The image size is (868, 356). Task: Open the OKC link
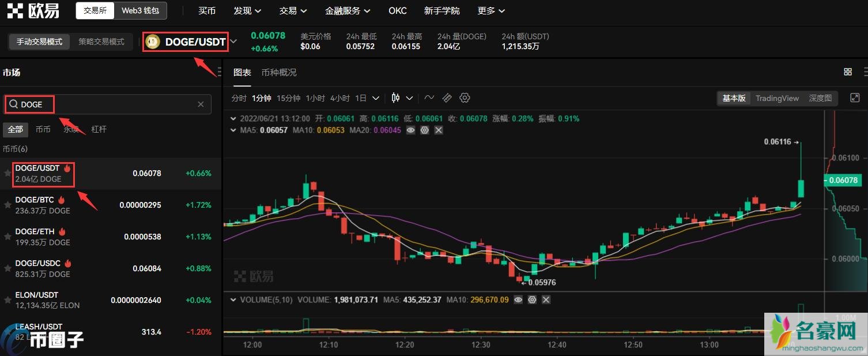[x=398, y=11]
